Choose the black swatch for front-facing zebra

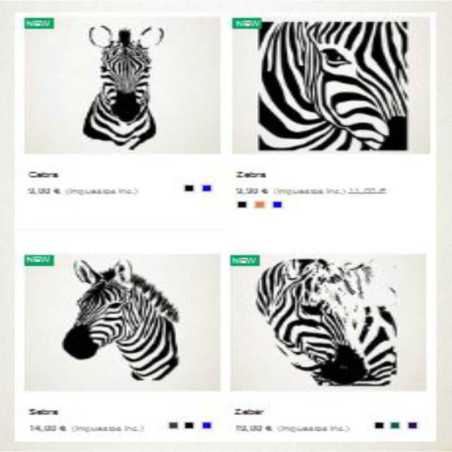189,188
